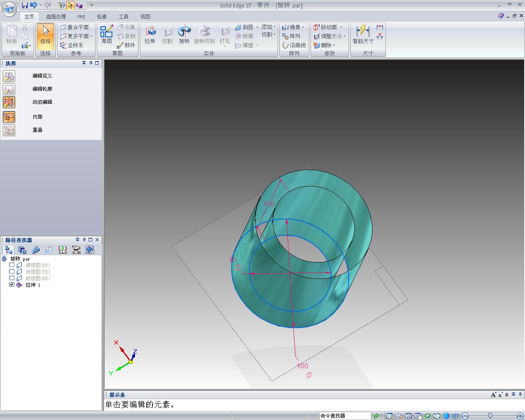Click the zoom area icon in the status bar

click(390, 416)
